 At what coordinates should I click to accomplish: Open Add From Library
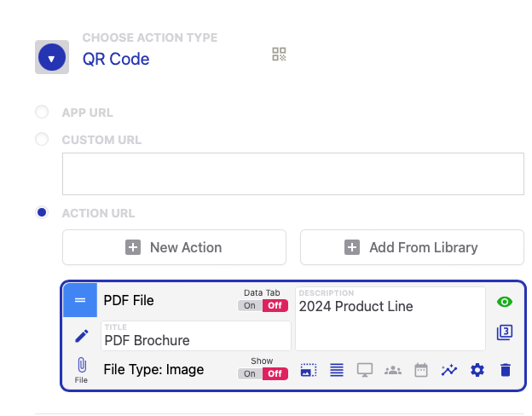pos(412,247)
